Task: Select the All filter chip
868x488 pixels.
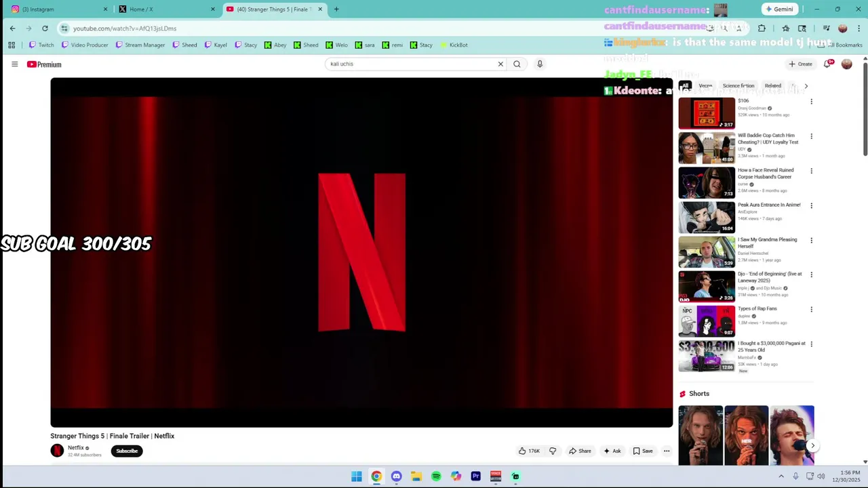Action: [685, 86]
